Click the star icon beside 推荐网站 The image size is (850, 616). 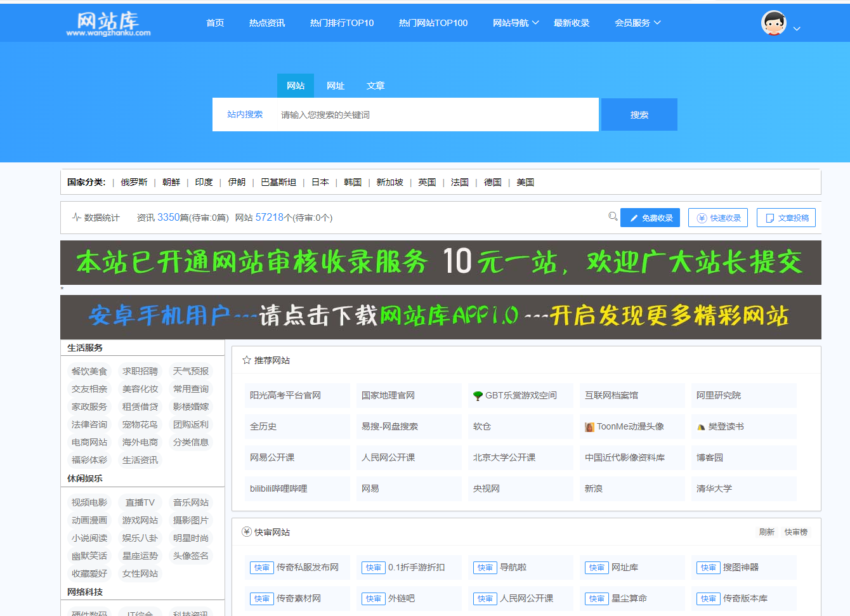coord(247,360)
